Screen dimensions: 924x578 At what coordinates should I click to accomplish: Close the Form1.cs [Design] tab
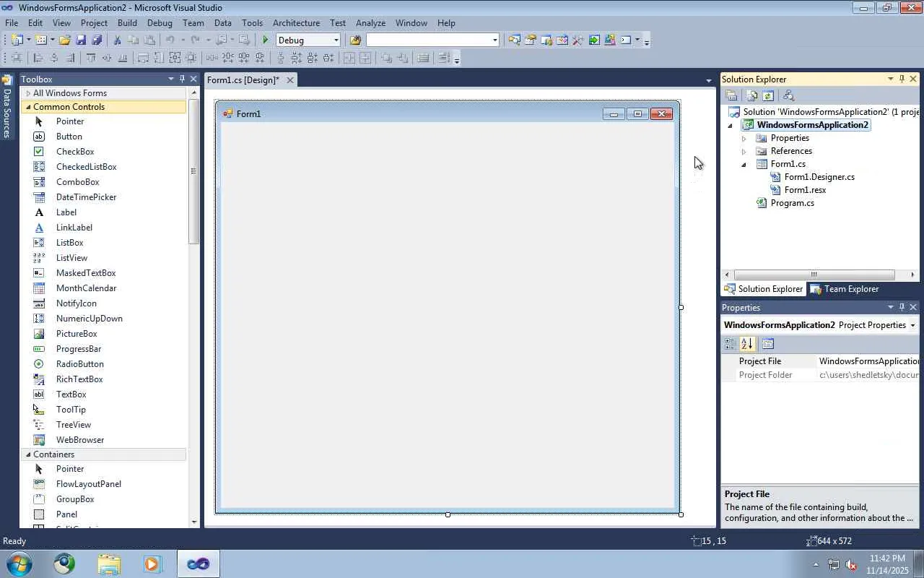click(290, 80)
